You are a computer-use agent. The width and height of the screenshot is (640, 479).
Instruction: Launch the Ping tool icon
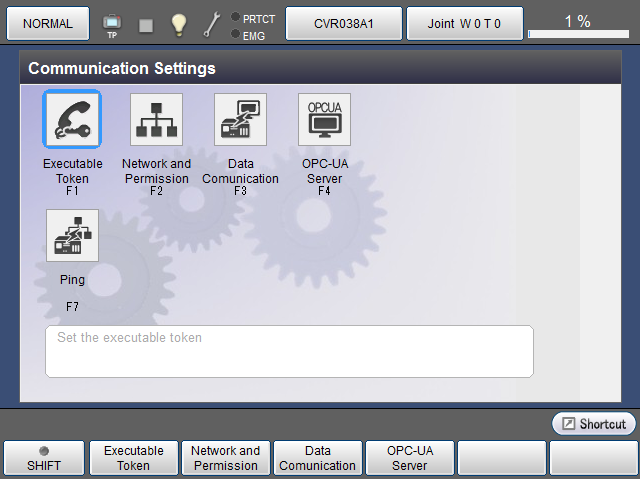[x=72, y=236]
